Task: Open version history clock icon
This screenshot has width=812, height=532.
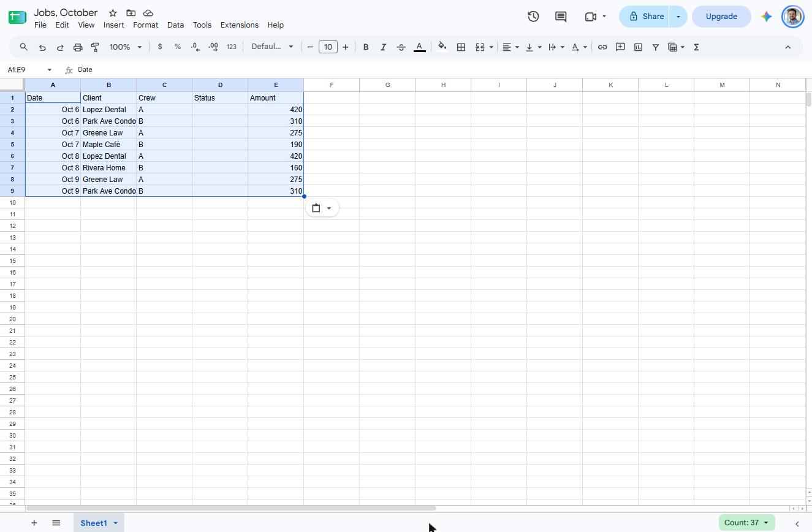Action: (x=533, y=17)
